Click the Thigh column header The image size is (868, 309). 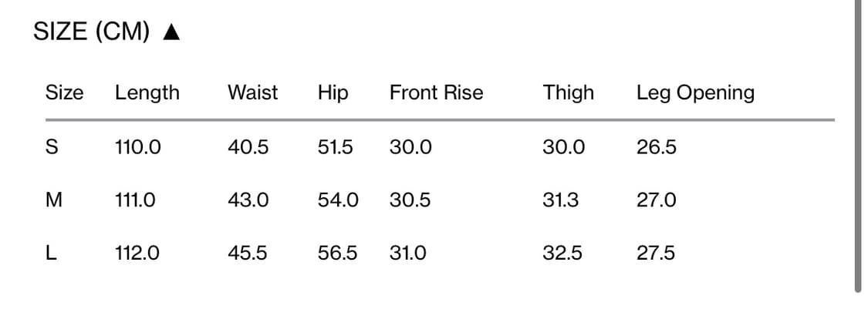568,93
